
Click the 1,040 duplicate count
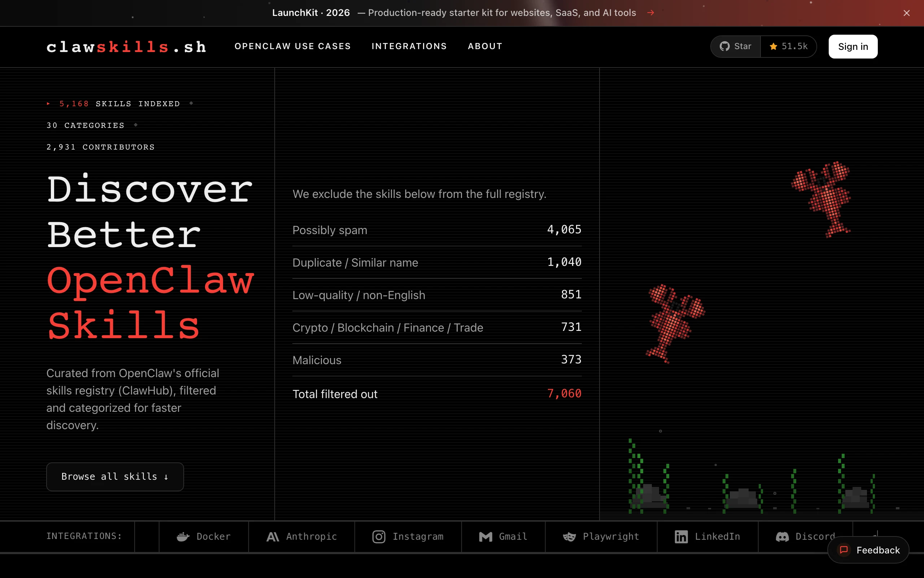[x=564, y=262]
